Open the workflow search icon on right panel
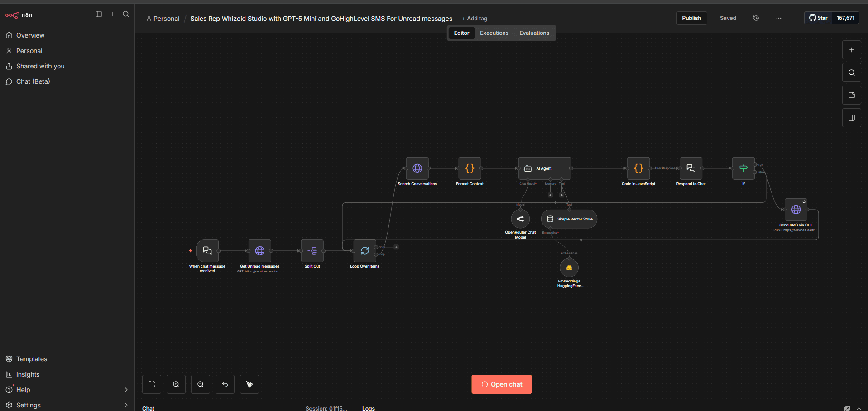868x411 pixels. pyautogui.click(x=852, y=72)
